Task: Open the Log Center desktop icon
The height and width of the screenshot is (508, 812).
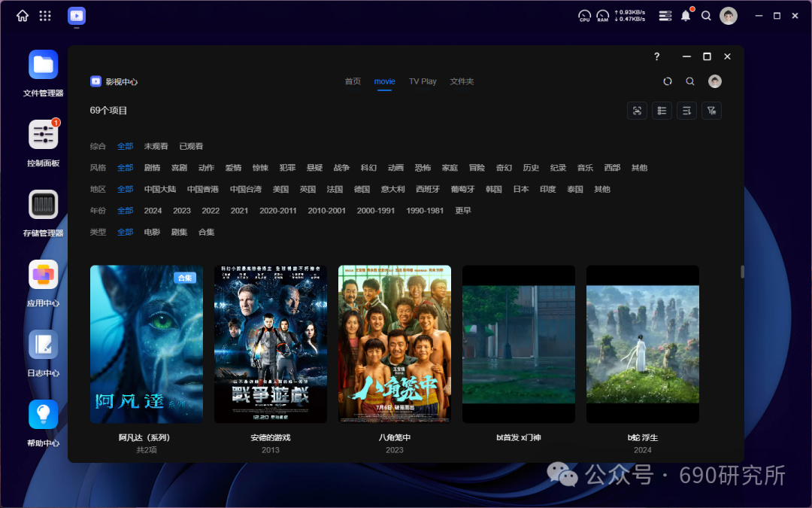Action: 43,345
